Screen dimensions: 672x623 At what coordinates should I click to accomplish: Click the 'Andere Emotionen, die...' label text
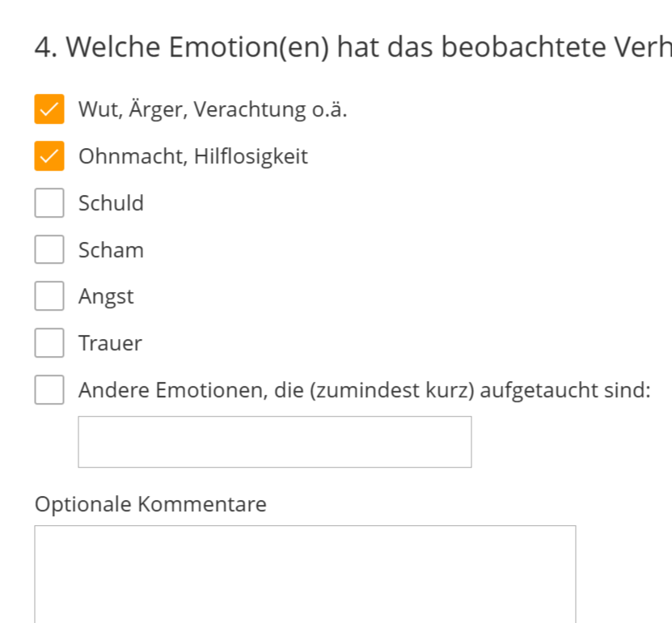click(364, 390)
